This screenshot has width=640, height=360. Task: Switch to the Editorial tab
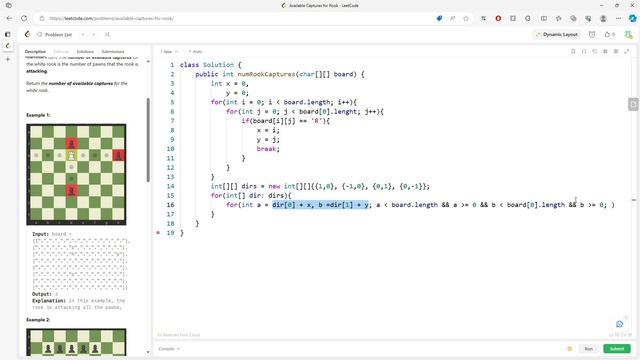click(x=61, y=51)
